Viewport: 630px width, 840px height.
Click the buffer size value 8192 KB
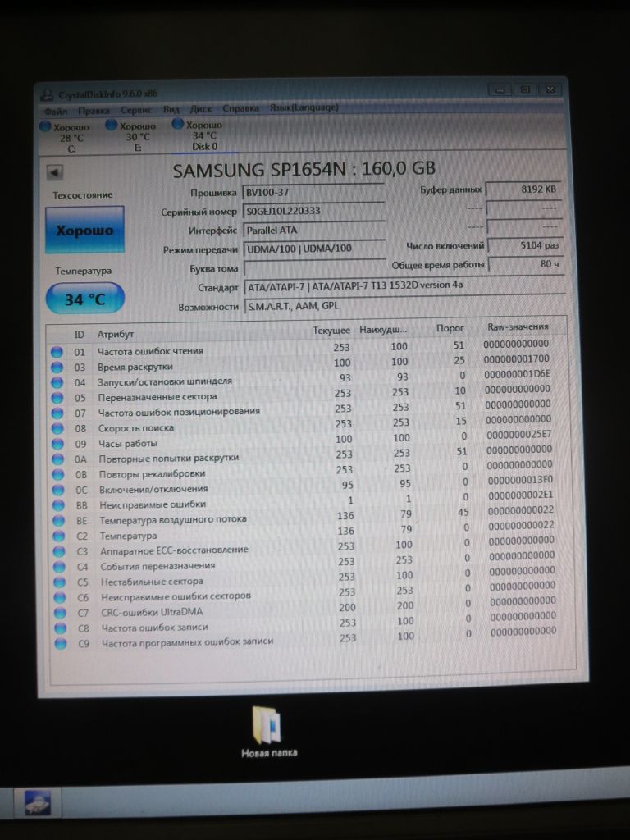[x=523, y=189]
